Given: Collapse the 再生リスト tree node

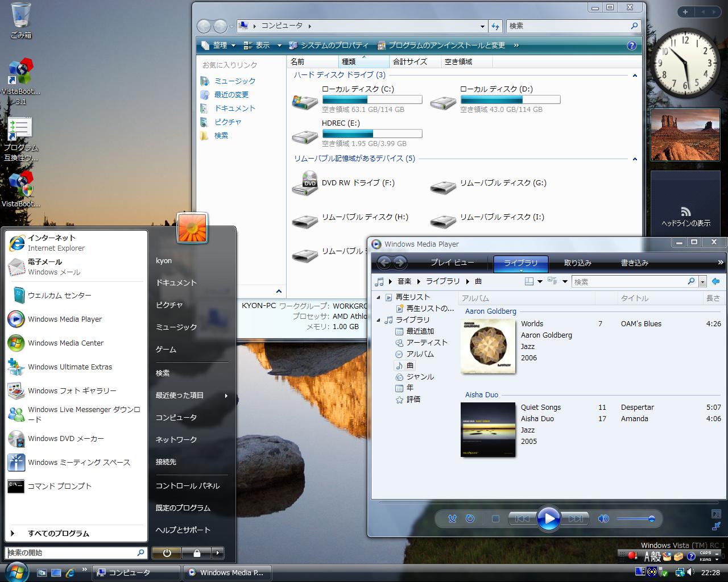Looking at the screenshot, I should pyautogui.click(x=378, y=297).
